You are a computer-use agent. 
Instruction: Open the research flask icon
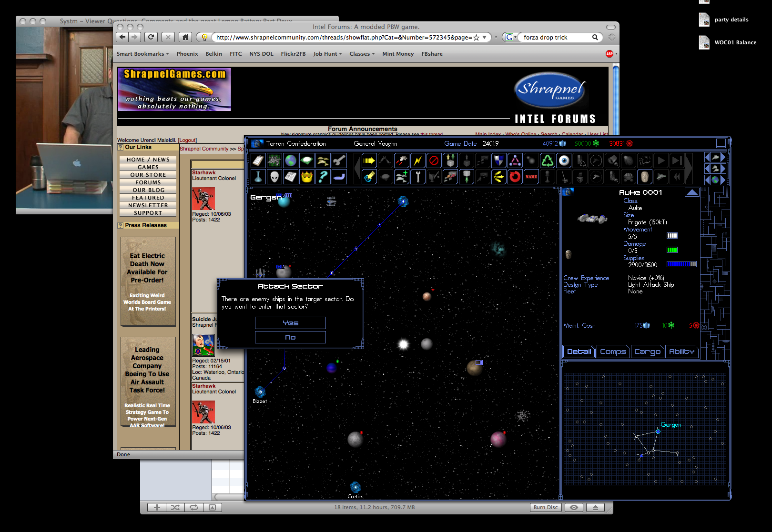pyautogui.click(x=258, y=177)
